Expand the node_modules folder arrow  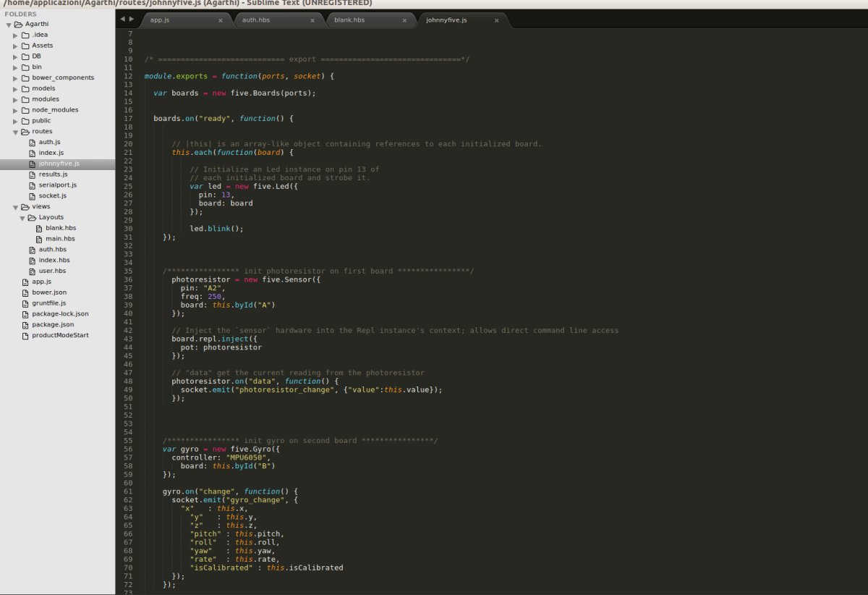[16, 110]
